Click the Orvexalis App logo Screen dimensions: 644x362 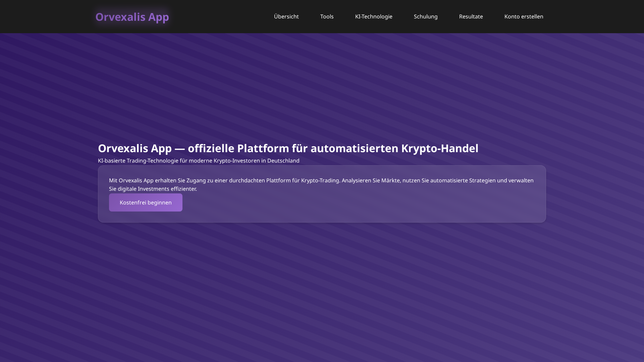coord(132,17)
